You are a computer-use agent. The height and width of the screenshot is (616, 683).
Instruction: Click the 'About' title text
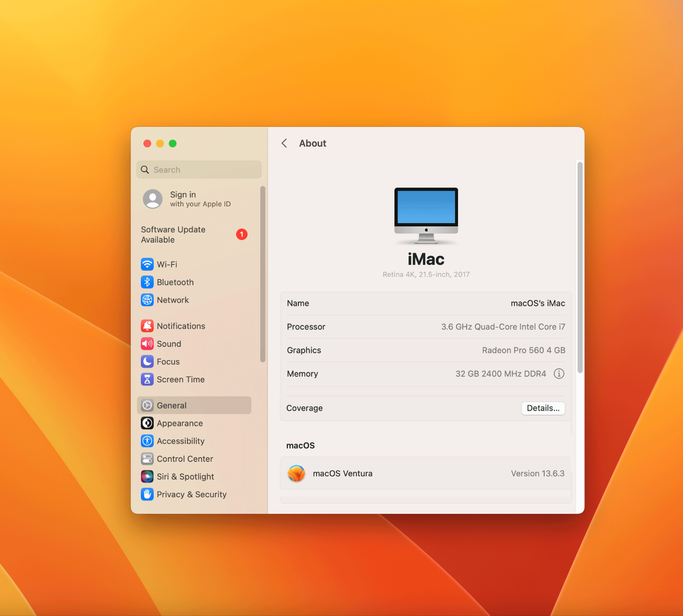tap(312, 143)
